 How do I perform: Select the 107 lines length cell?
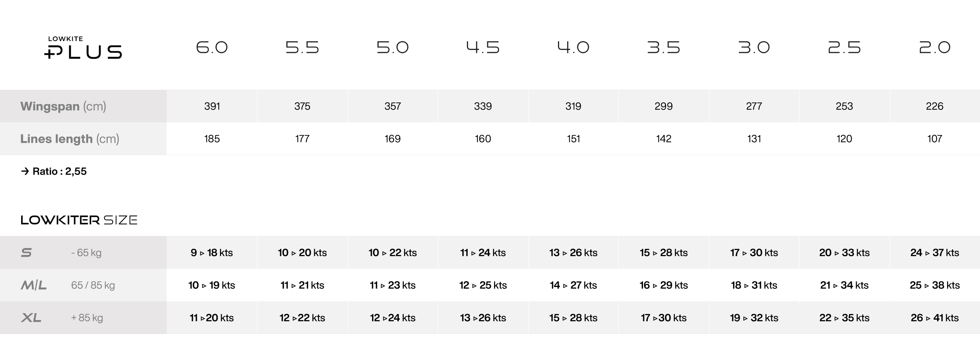pyautogui.click(x=934, y=139)
